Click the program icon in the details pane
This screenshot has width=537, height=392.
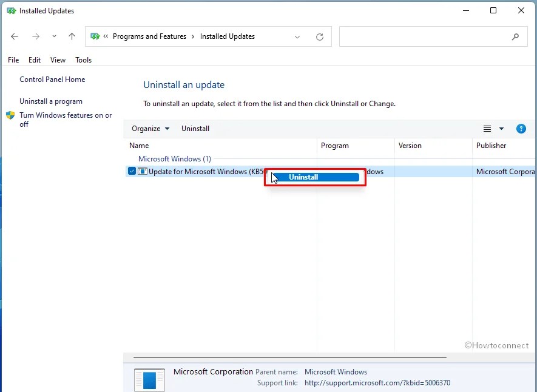tap(149, 379)
